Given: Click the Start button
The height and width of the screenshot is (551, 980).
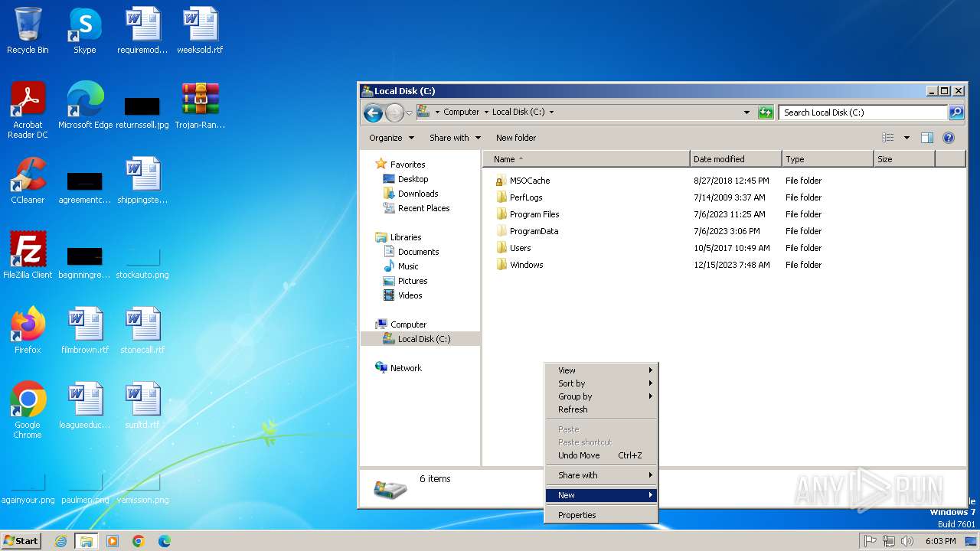Looking at the screenshot, I should (21, 541).
